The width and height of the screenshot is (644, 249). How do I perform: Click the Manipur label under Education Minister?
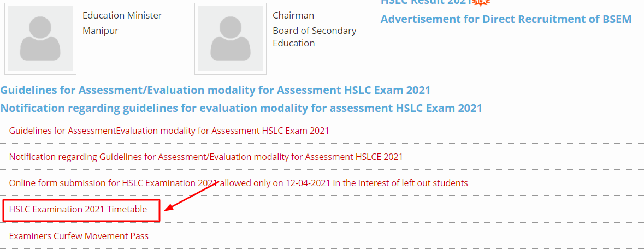(x=100, y=31)
